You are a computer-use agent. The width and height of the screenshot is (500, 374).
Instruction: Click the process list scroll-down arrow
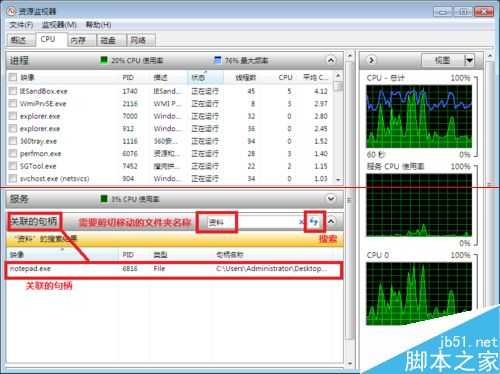pyautogui.click(x=338, y=180)
